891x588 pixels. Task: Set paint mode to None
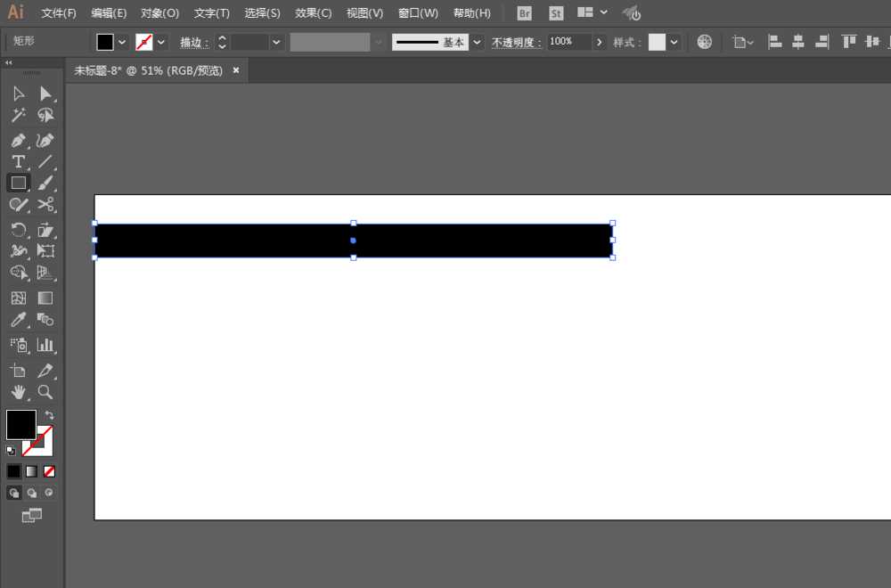[x=49, y=471]
